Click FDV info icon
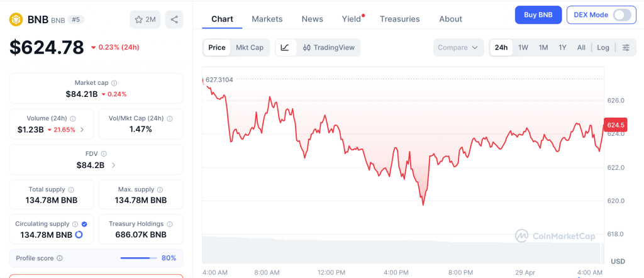The height and width of the screenshot is (278, 644). pyautogui.click(x=104, y=153)
